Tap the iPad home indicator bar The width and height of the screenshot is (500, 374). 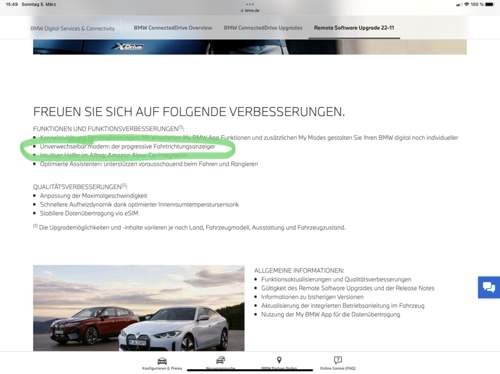coord(250,370)
